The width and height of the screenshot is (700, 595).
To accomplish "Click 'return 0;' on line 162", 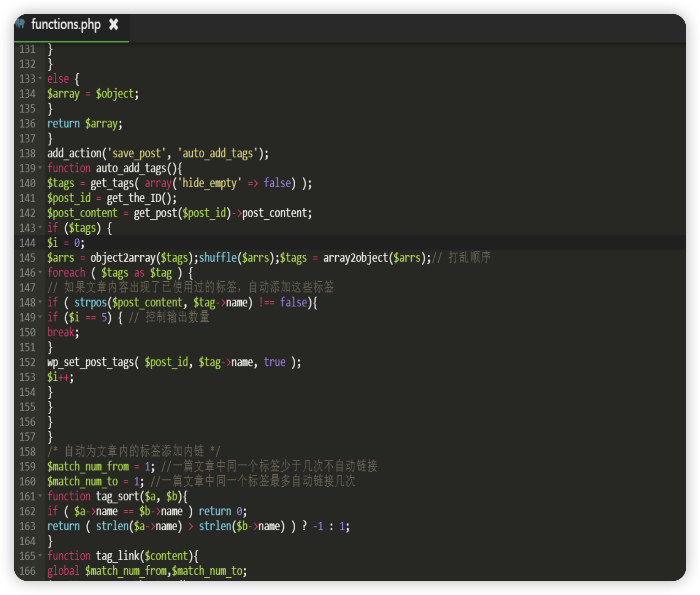I will [x=223, y=511].
